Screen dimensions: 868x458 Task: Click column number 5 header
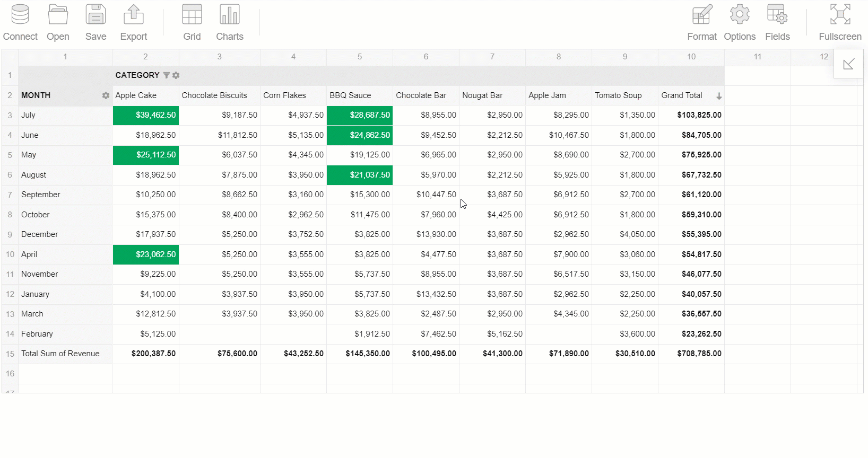(360, 57)
